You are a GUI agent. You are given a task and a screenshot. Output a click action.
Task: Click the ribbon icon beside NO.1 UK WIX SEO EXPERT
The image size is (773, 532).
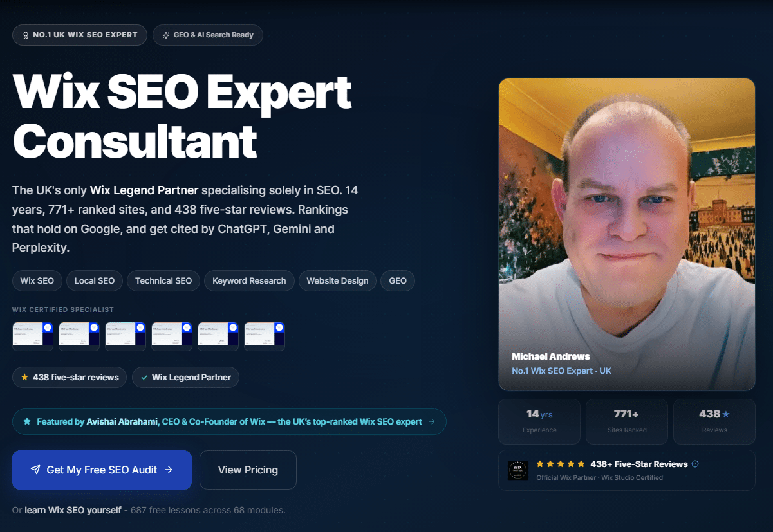(25, 35)
